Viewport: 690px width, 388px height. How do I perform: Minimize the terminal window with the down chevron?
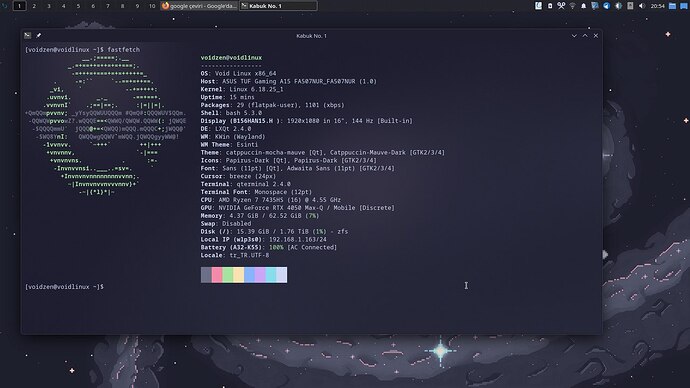574,36
